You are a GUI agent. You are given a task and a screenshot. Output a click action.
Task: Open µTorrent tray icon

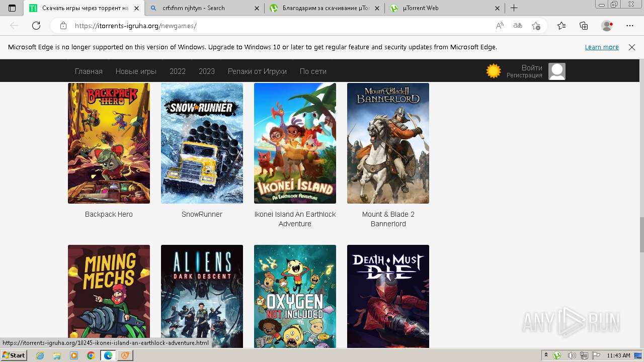(x=557, y=355)
